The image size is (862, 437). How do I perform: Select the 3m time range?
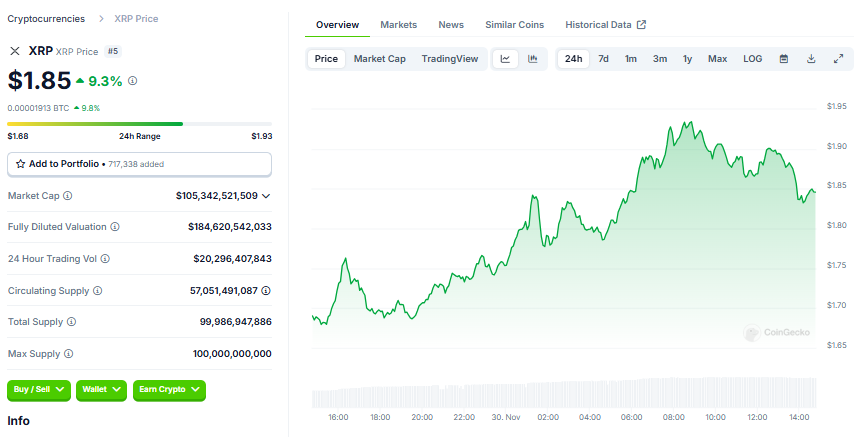pos(660,59)
